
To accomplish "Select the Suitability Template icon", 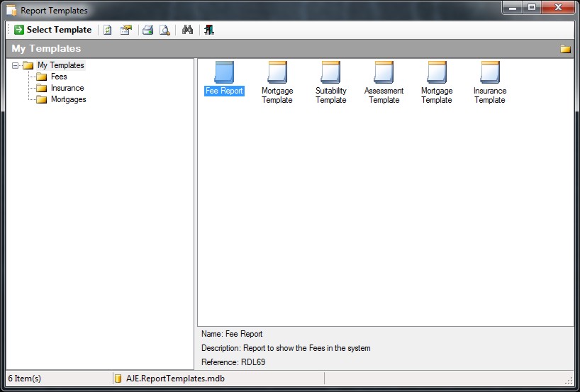I will [330, 73].
